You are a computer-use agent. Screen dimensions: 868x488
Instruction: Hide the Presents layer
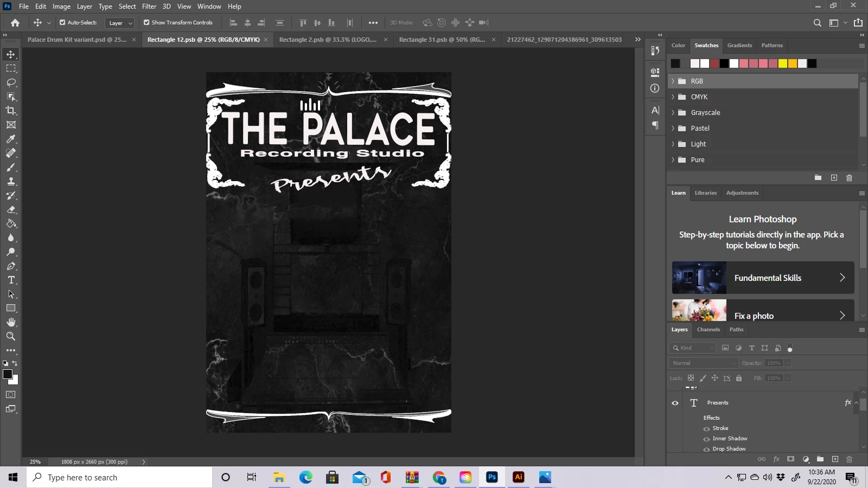pos(675,403)
